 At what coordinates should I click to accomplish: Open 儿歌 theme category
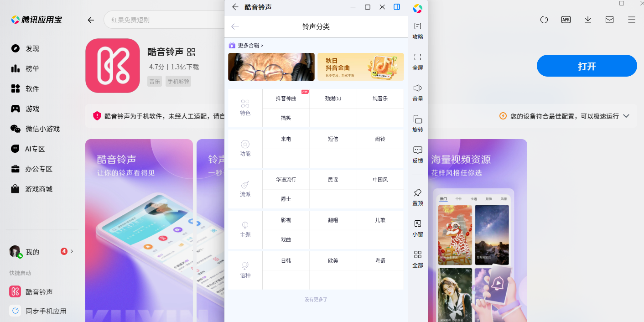(380, 220)
